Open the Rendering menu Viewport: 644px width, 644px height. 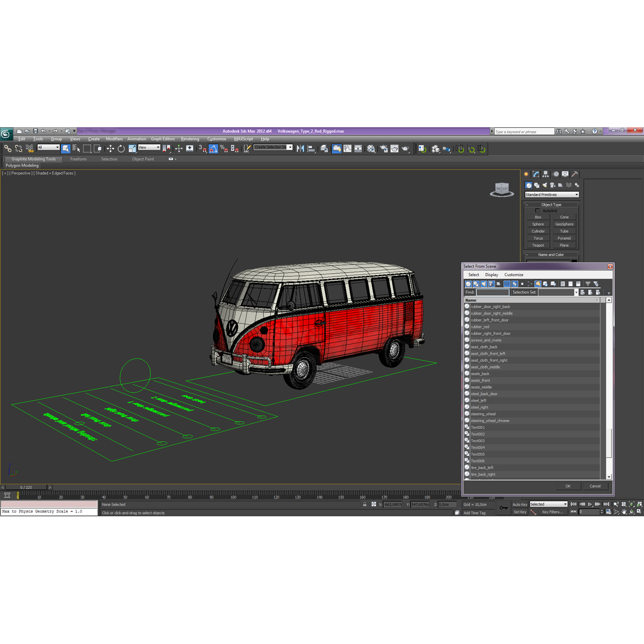coord(190,139)
